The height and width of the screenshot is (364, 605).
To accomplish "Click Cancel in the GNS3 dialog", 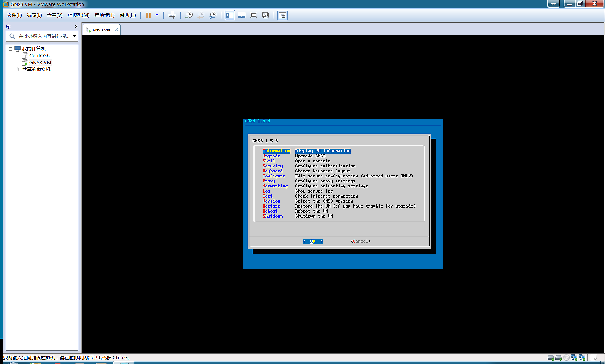I will point(360,241).
